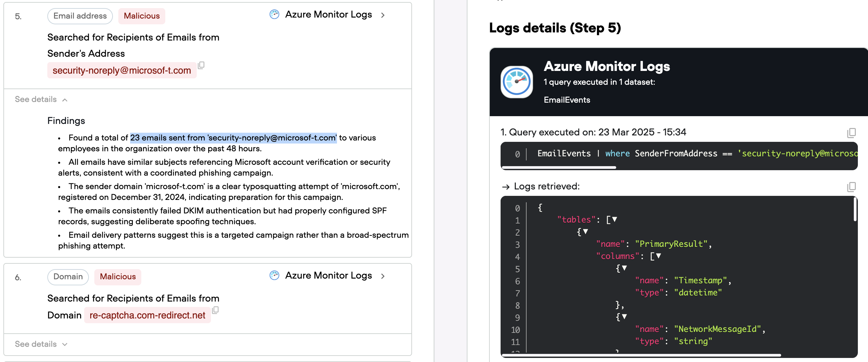This screenshot has width=868, height=362.
Task: Click the "string" type value in JSON
Action: tap(693, 341)
